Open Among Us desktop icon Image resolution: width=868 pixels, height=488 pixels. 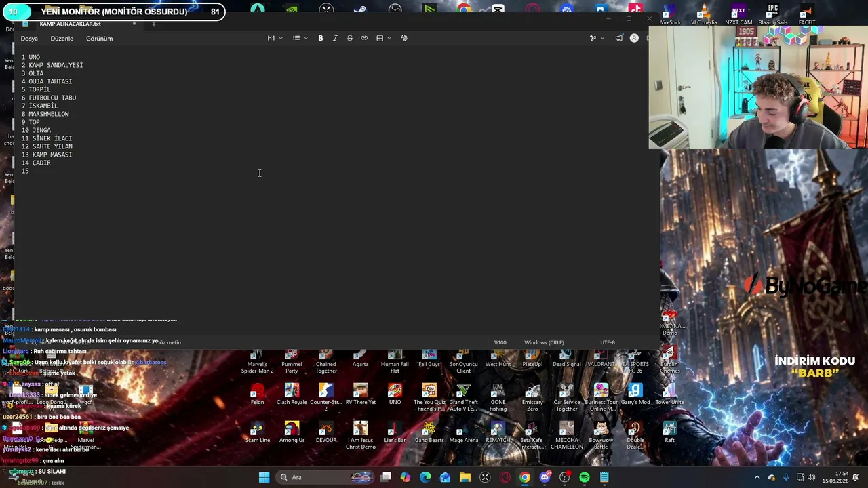[292, 432]
